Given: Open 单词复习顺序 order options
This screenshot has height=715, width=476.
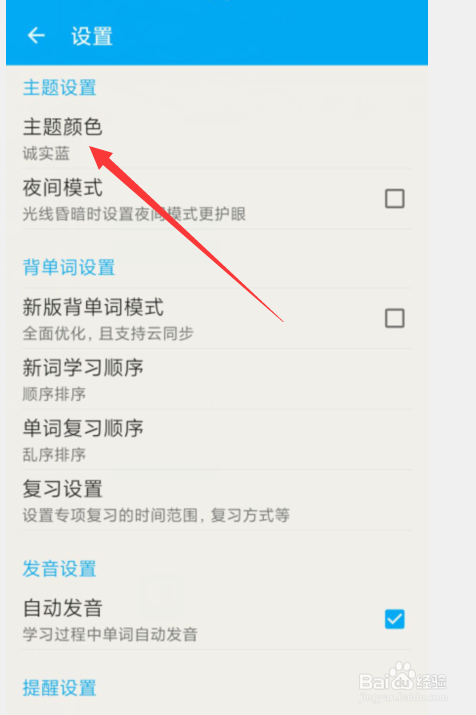Looking at the screenshot, I should [x=217, y=440].
